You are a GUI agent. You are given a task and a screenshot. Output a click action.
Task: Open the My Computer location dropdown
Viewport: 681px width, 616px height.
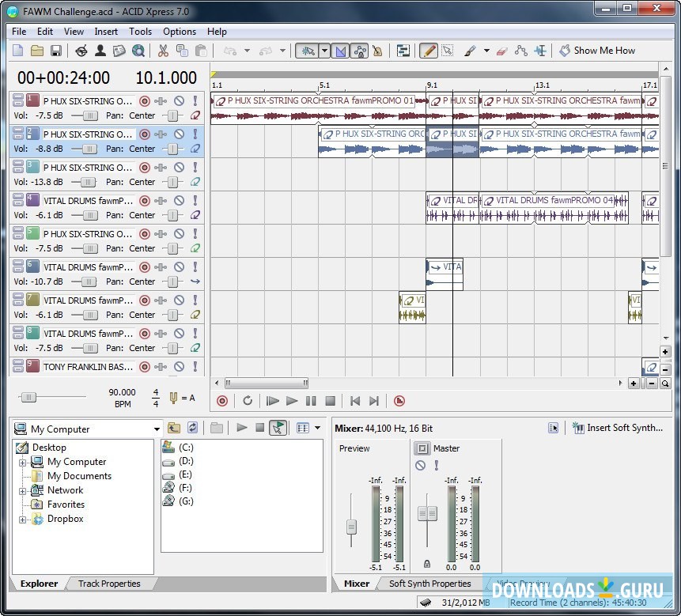157,429
